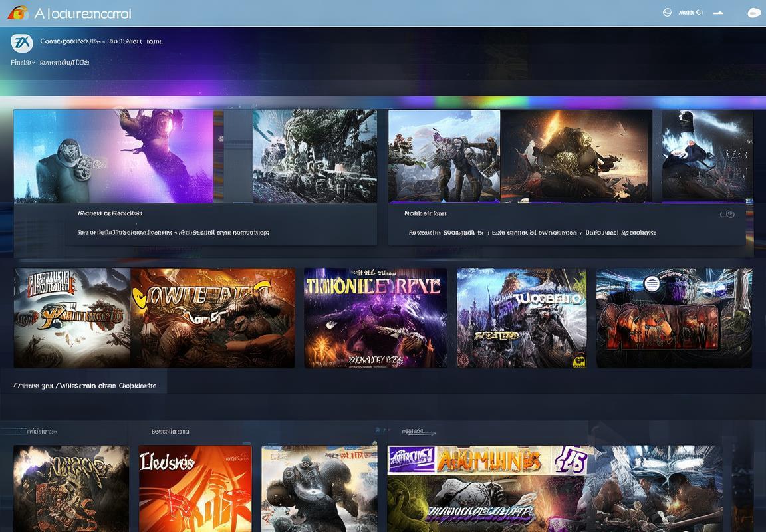Click the short text label in the top-right bar

tap(690, 13)
